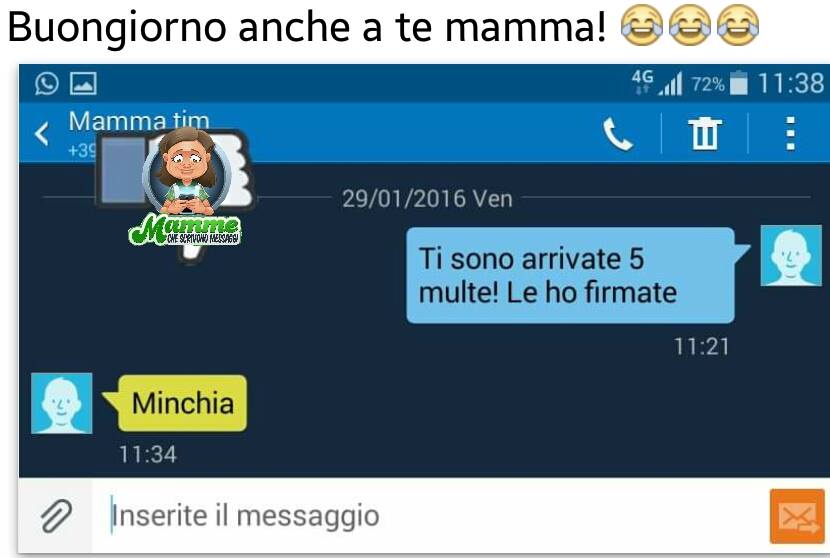The width and height of the screenshot is (830, 558).
Task: Tap the paperclip attachment icon
Action: point(57,516)
